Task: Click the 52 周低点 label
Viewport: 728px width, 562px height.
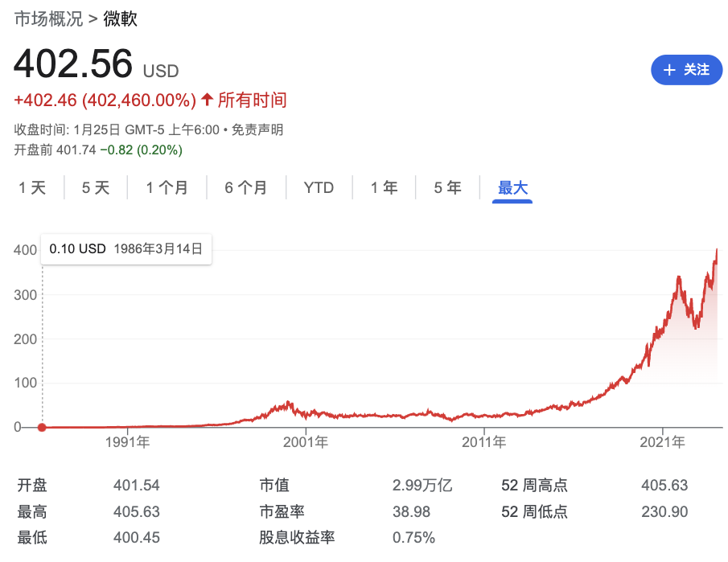Action: pyautogui.click(x=534, y=512)
